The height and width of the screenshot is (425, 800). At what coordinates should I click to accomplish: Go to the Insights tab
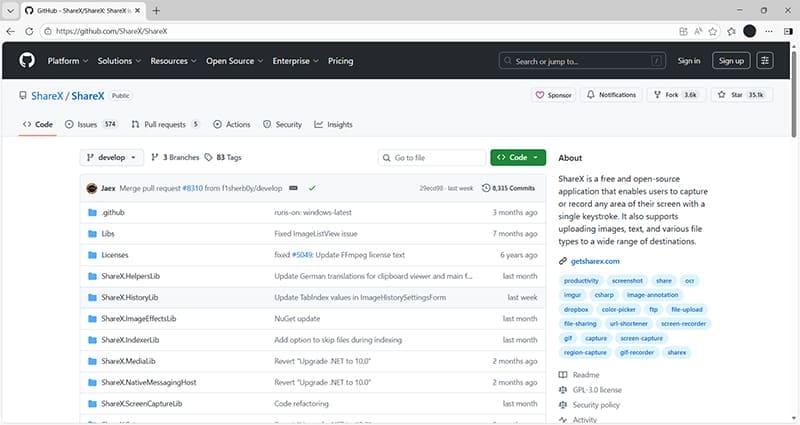click(333, 125)
